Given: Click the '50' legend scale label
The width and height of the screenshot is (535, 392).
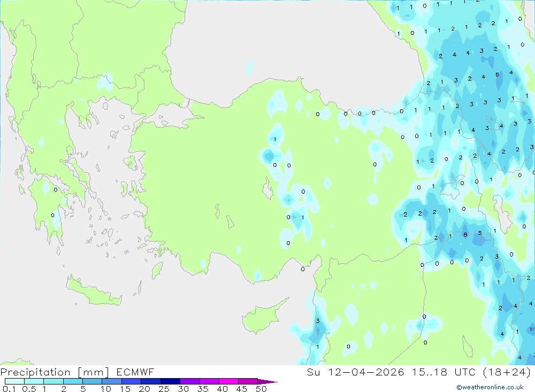Looking at the screenshot, I should (x=261, y=389).
